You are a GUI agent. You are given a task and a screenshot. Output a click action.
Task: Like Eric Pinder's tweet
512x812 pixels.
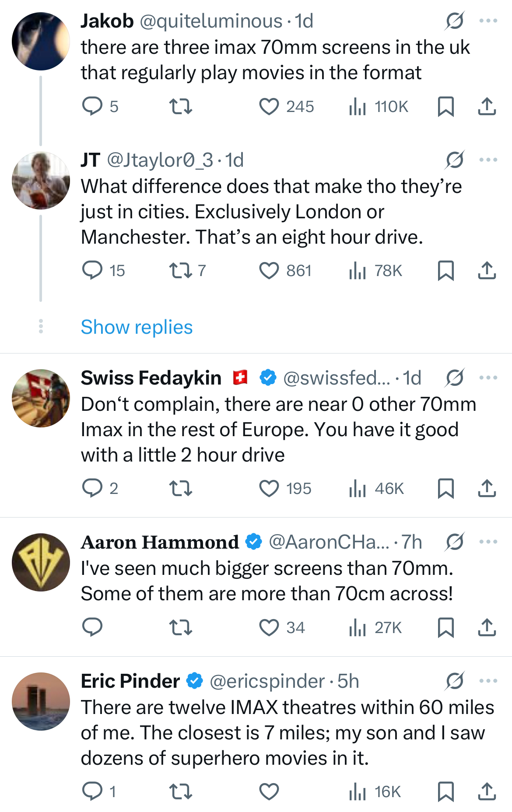pyautogui.click(x=269, y=791)
